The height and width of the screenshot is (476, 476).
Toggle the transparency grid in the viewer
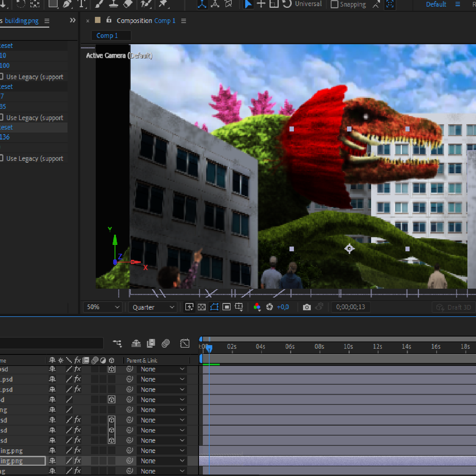click(202, 307)
